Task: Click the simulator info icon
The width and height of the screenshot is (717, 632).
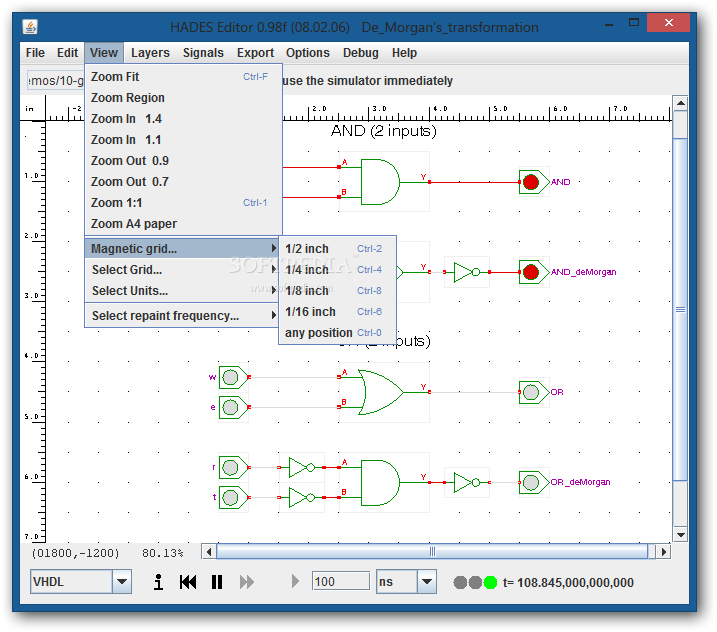Action: [x=158, y=582]
